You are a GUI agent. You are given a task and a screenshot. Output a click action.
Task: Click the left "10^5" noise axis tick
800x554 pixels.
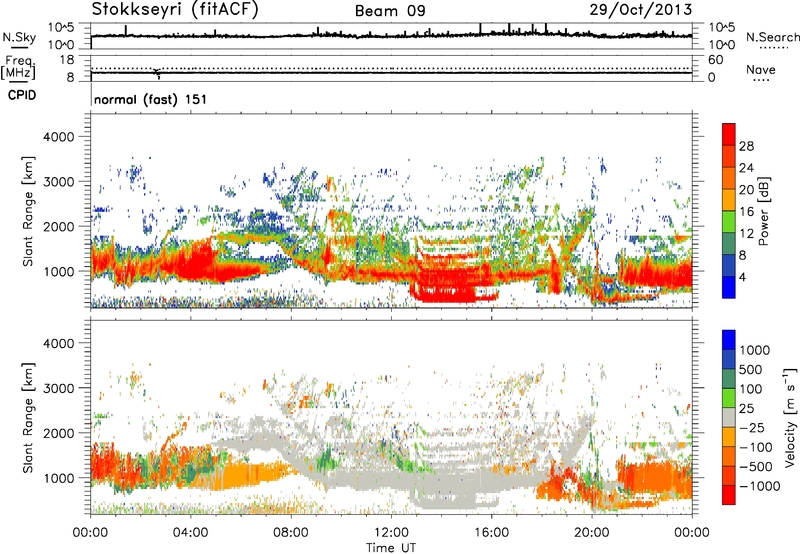click(61, 27)
